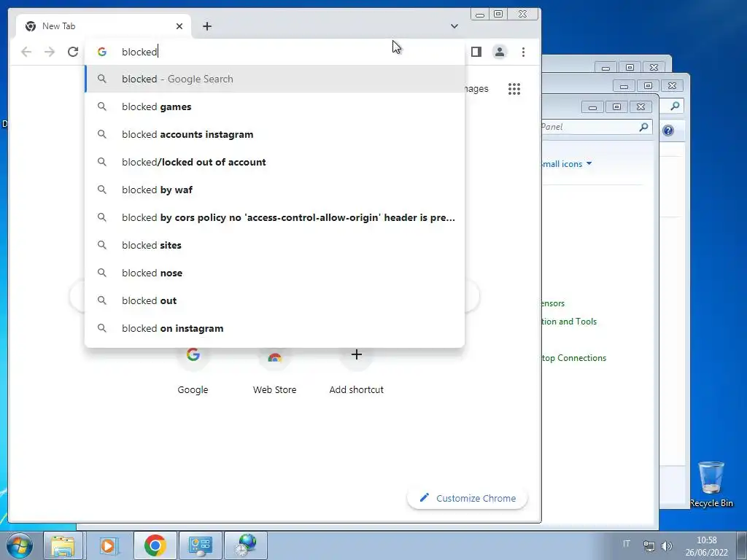Choose 'blocked on instagram' suggestion
The image size is (747, 560).
(x=274, y=328)
